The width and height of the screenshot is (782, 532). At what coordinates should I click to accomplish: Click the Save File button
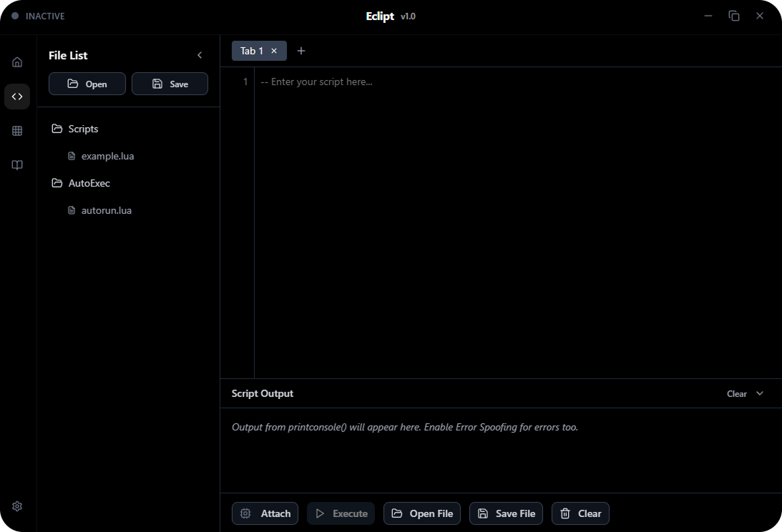507,513
